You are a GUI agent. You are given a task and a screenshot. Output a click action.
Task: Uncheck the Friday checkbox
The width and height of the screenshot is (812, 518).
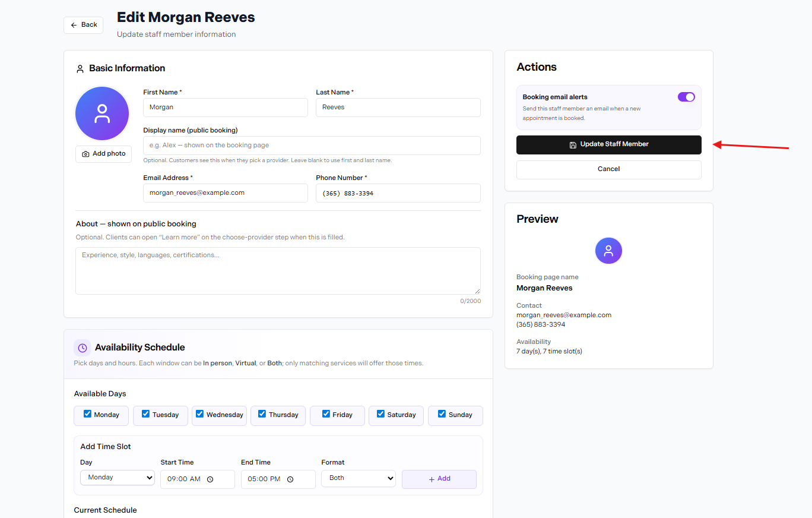326,414
